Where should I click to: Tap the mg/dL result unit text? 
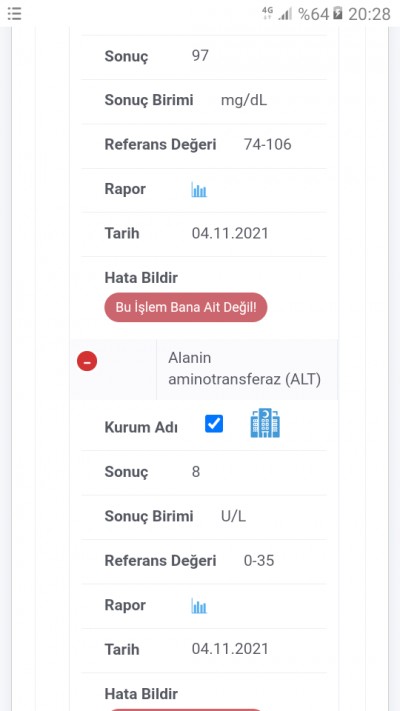click(244, 100)
